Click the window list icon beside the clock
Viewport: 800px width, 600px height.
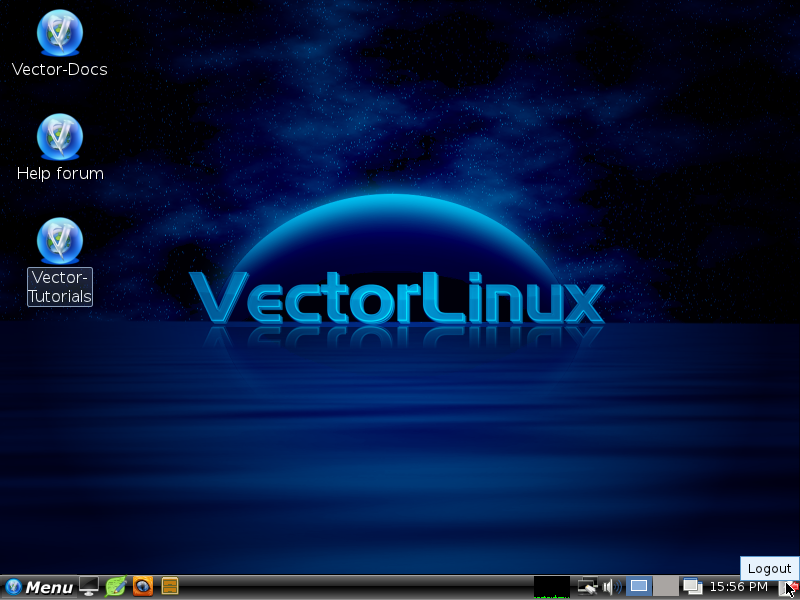693,586
